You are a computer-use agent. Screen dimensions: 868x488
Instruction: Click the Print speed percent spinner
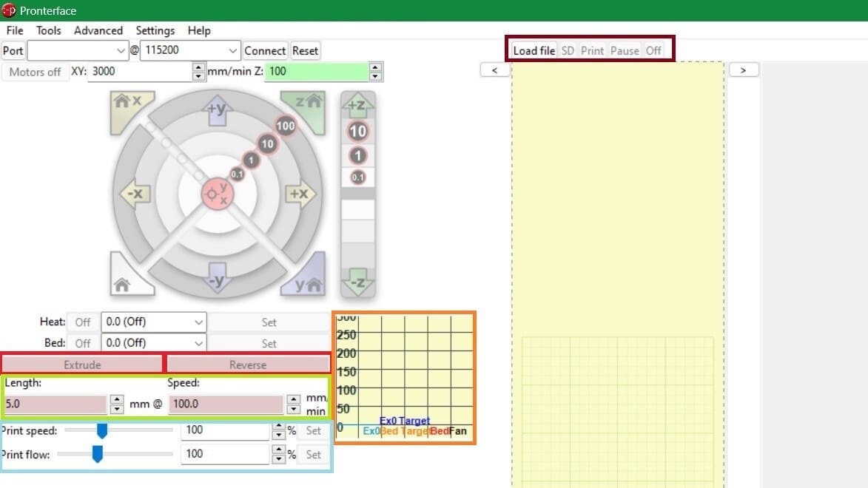(278, 430)
